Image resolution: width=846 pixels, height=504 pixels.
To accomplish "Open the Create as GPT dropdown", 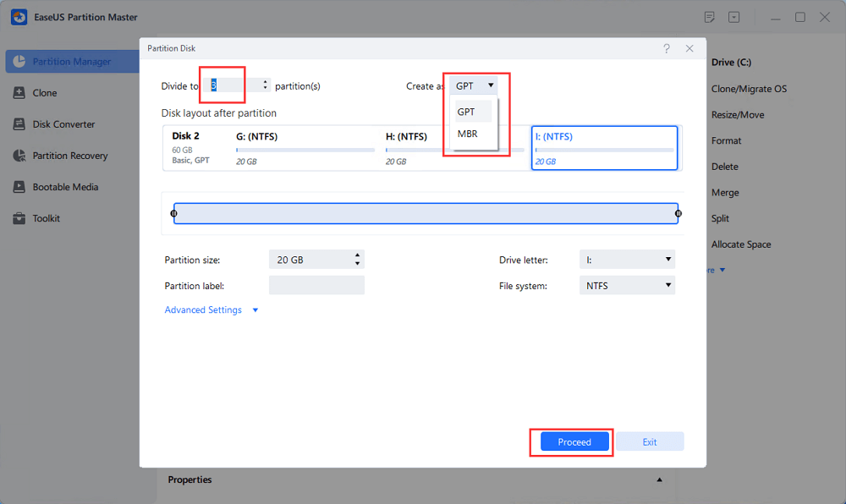I will [474, 85].
